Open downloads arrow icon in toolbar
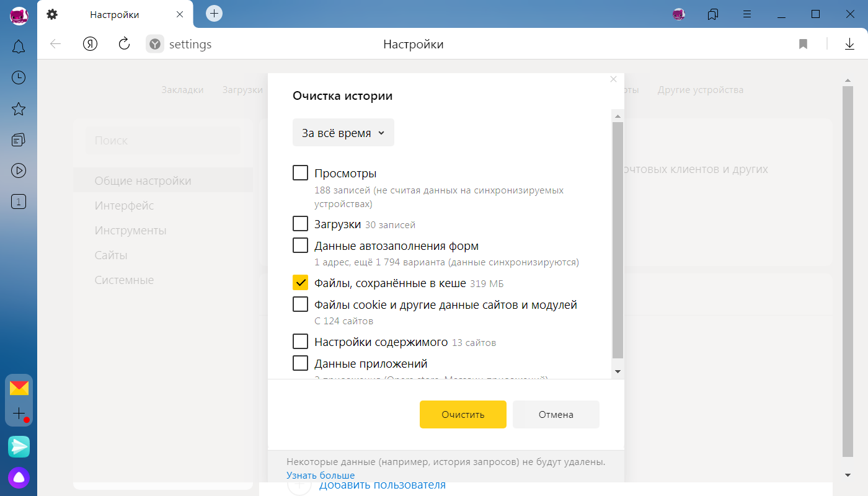This screenshot has height=496, width=868. [849, 44]
